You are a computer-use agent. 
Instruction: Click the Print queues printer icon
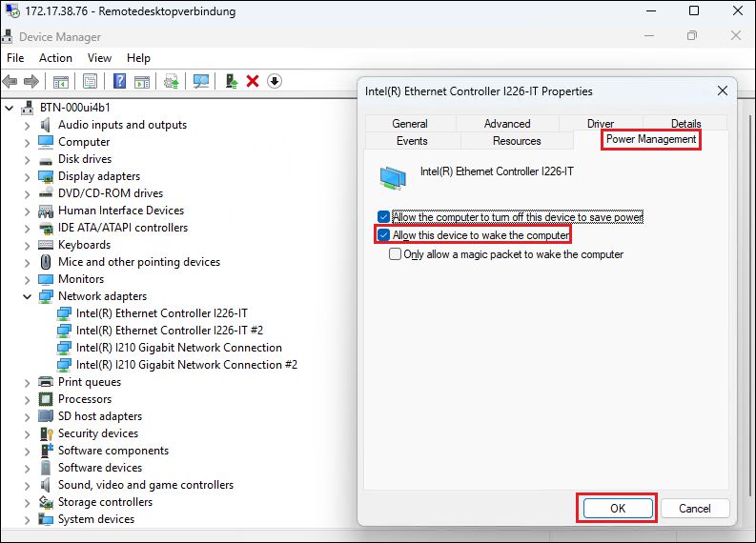pyautogui.click(x=46, y=382)
